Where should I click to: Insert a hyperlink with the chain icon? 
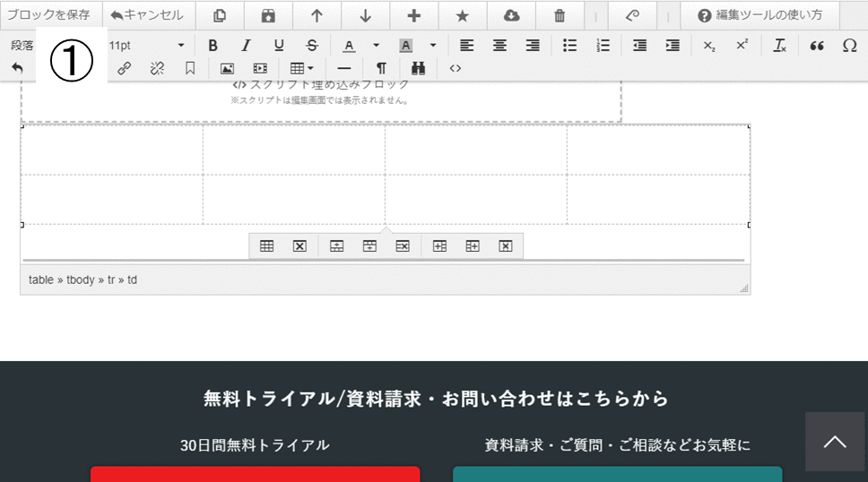[124, 68]
